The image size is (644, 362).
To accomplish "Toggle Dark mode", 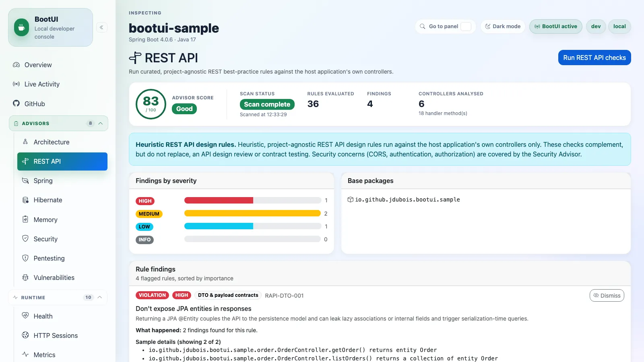I will tap(503, 26).
